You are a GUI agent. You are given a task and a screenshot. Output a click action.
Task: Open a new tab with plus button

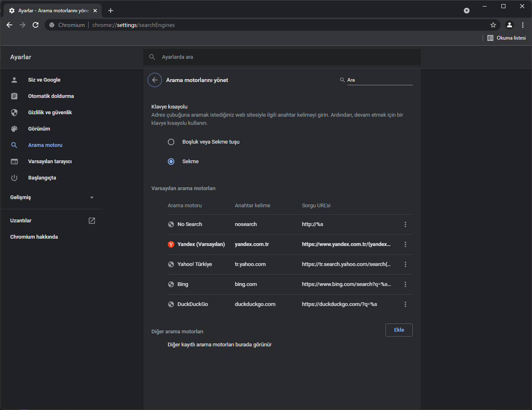coord(111,11)
